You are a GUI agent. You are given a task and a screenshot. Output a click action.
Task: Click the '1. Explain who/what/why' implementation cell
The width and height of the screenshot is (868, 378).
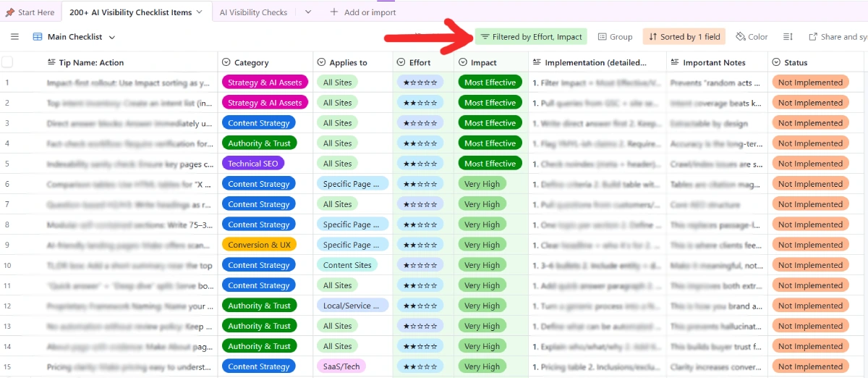point(597,346)
